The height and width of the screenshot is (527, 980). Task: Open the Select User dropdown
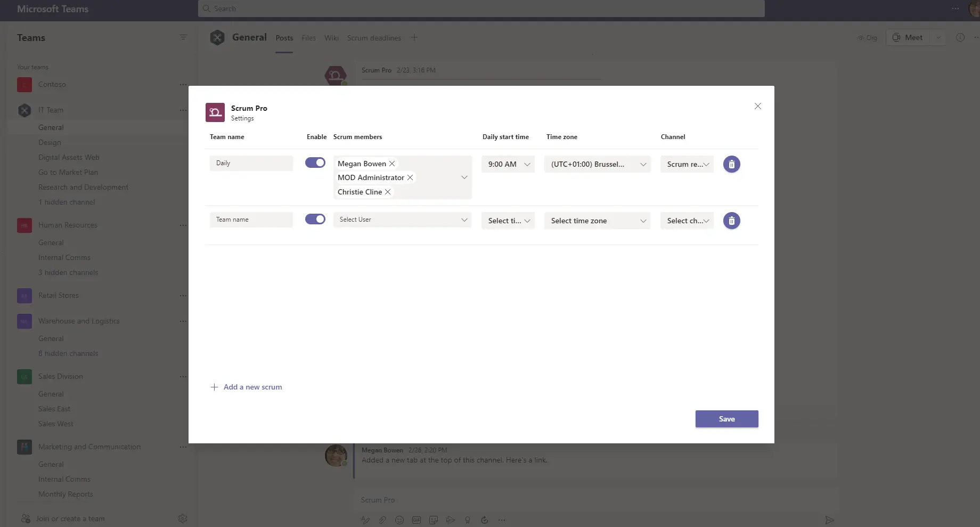(x=403, y=220)
